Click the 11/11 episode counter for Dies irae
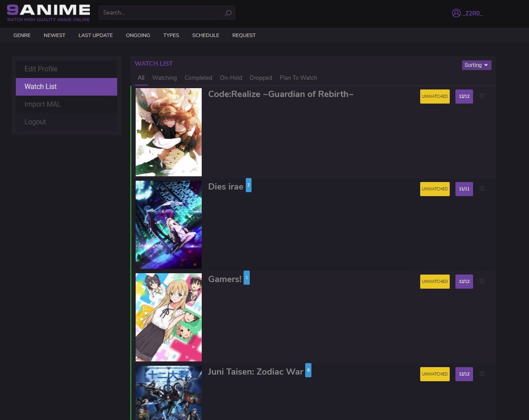This screenshot has height=420, width=529. coord(464,189)
